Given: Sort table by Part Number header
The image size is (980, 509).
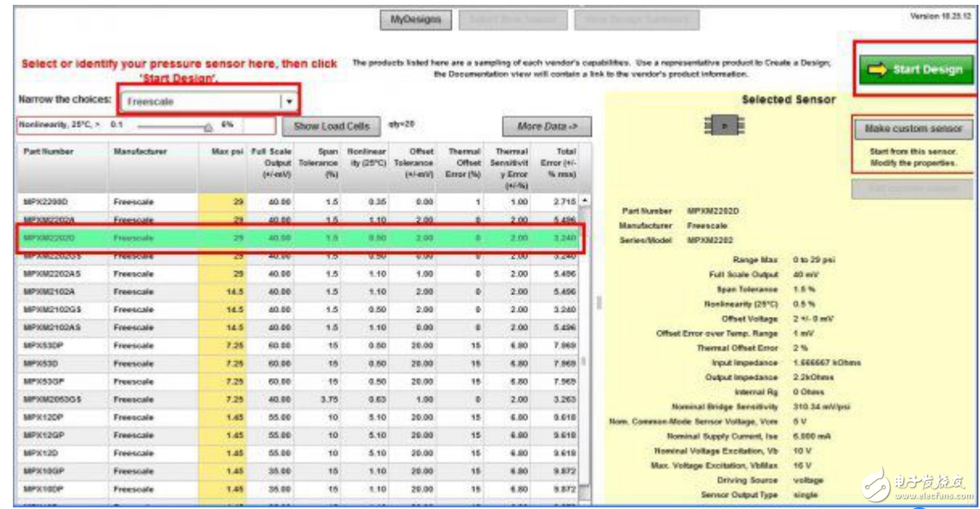Looking at the screenshot, I should click(x=50, y=151).
